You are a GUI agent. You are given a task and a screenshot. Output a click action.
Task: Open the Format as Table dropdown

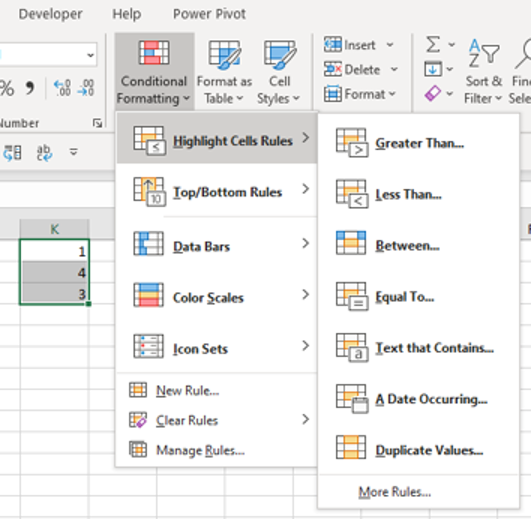[224, 72]
